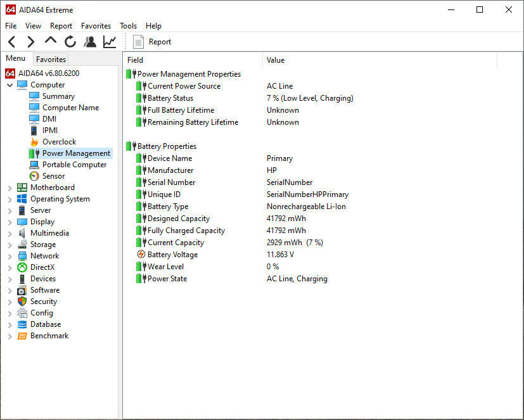This screenshot has height=420, width=524.
Task: Select Computer Name in the tree
Action: tap(70, 108)
